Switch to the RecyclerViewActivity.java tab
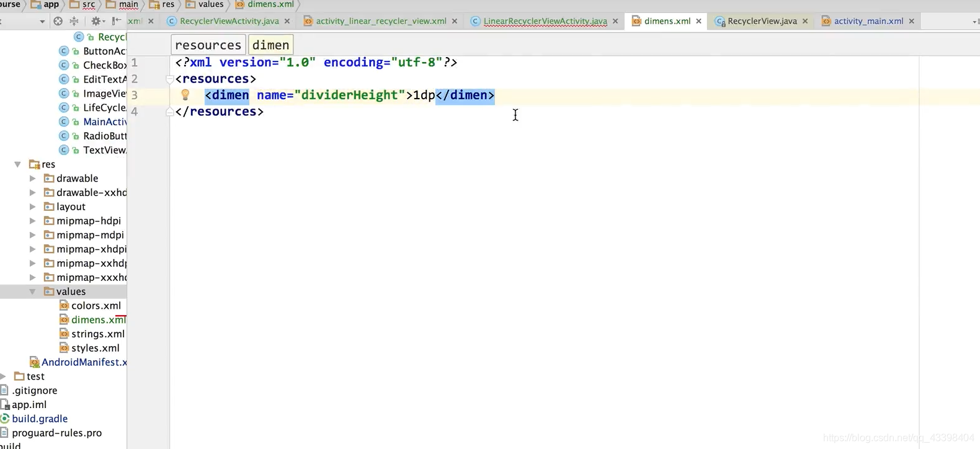 pos(229,21)
